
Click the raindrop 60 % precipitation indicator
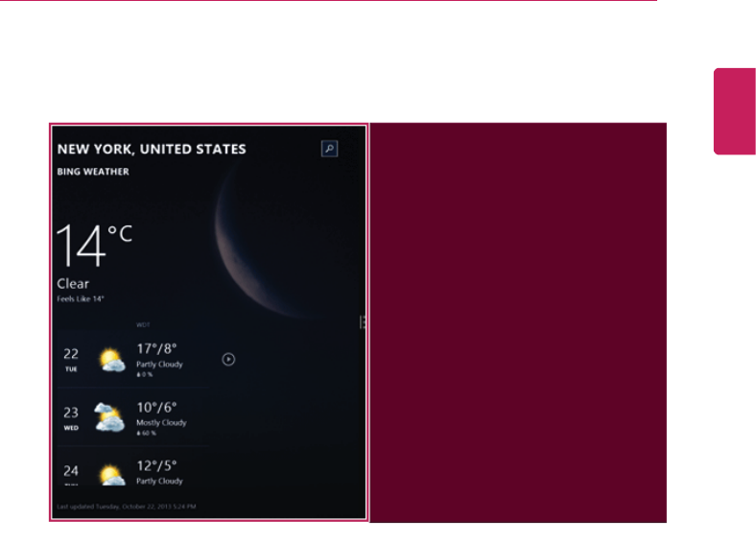(146, 433)
